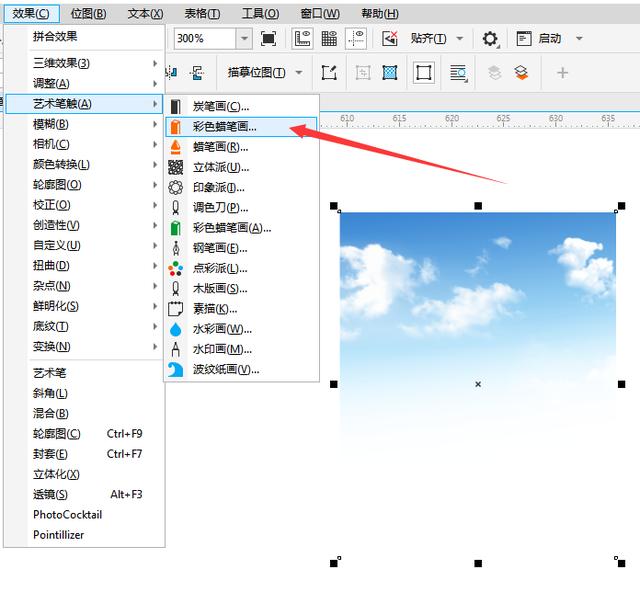Viewport: 640px width, 615px height.
Task: Click the 立体派 checker icon
Action: click(176, 167)
